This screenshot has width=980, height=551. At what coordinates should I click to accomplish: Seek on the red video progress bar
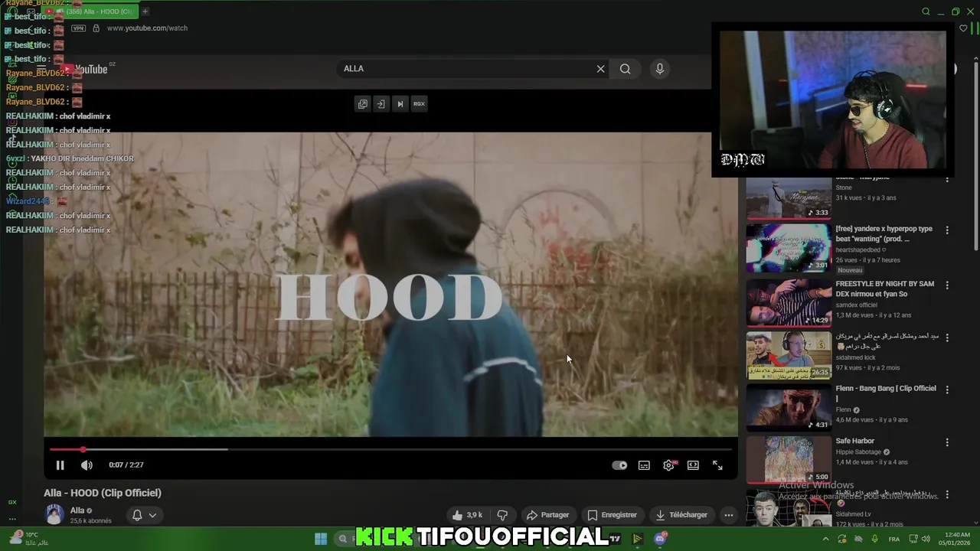[390, 449]
